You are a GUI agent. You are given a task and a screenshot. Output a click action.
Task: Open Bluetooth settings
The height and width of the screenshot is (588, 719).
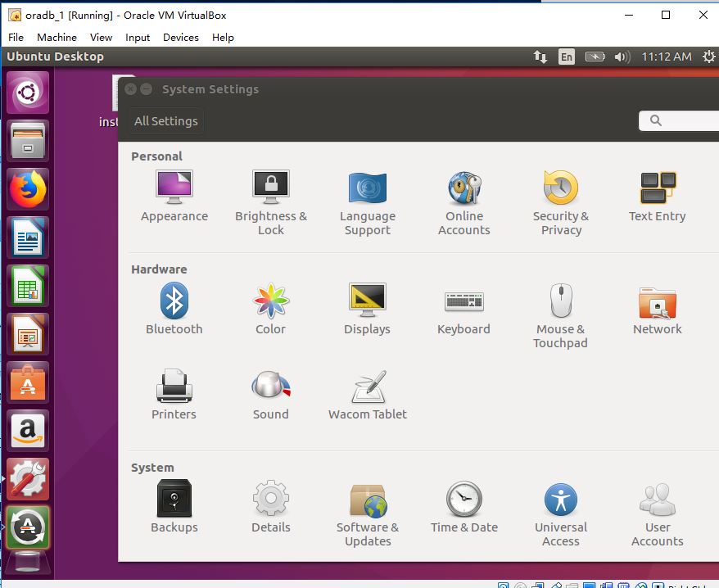click(174, 309)
